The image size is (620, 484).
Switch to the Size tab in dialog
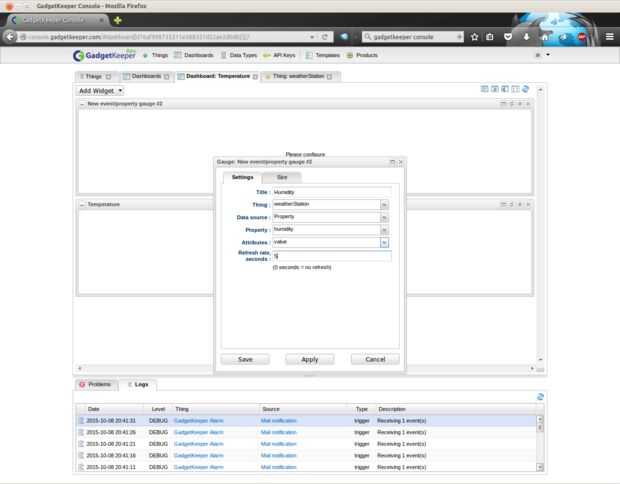[282, 178]
